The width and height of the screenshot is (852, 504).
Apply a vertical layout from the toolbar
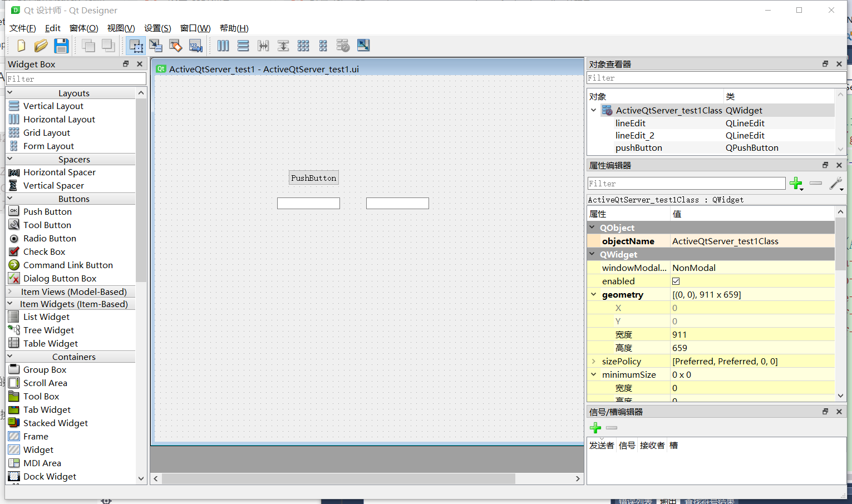click(243, 46)
